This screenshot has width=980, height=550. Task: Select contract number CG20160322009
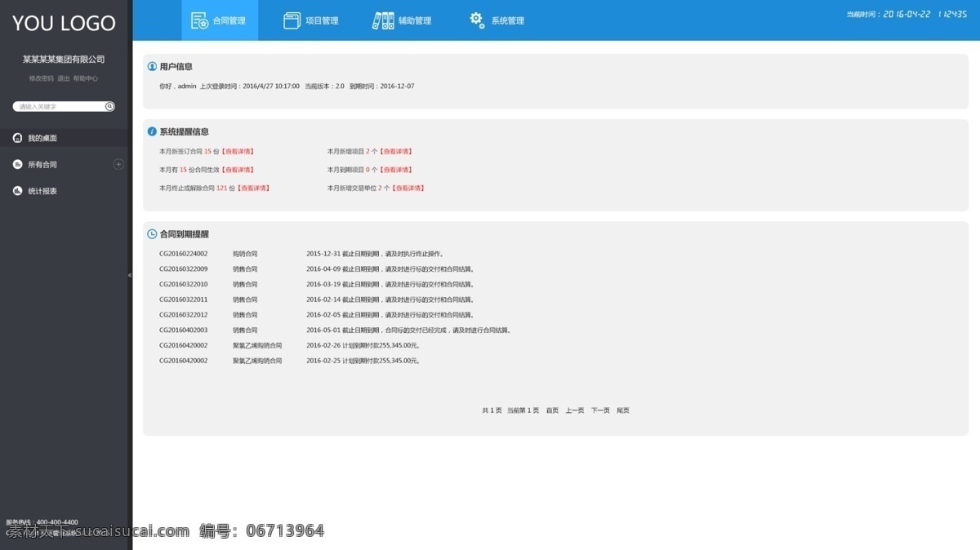click(x=184, y=268)
